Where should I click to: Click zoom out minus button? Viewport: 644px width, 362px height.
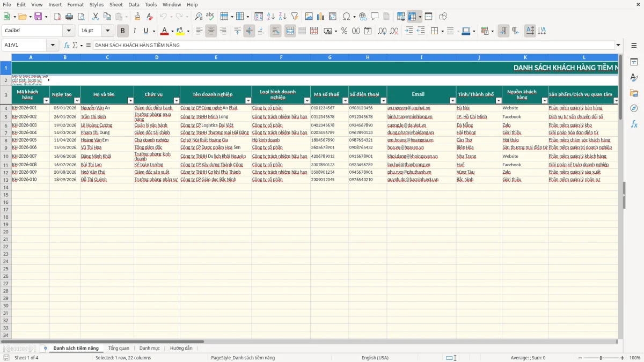pyautogui.click(x=580, y=358)
